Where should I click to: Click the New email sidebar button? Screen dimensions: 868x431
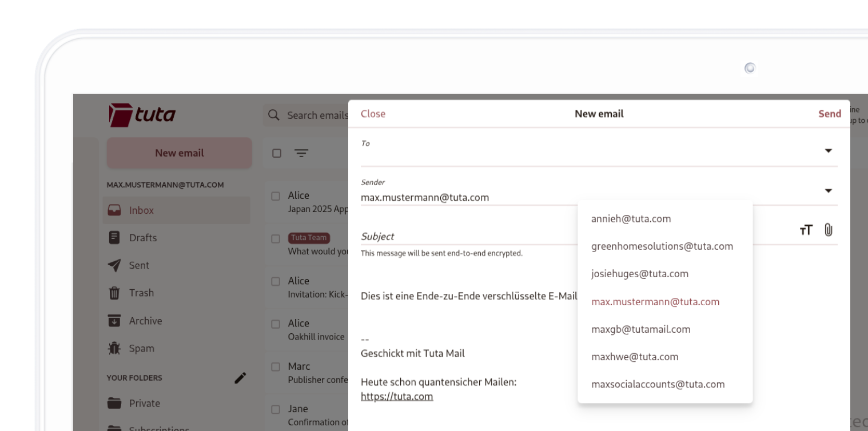[180, 153]
